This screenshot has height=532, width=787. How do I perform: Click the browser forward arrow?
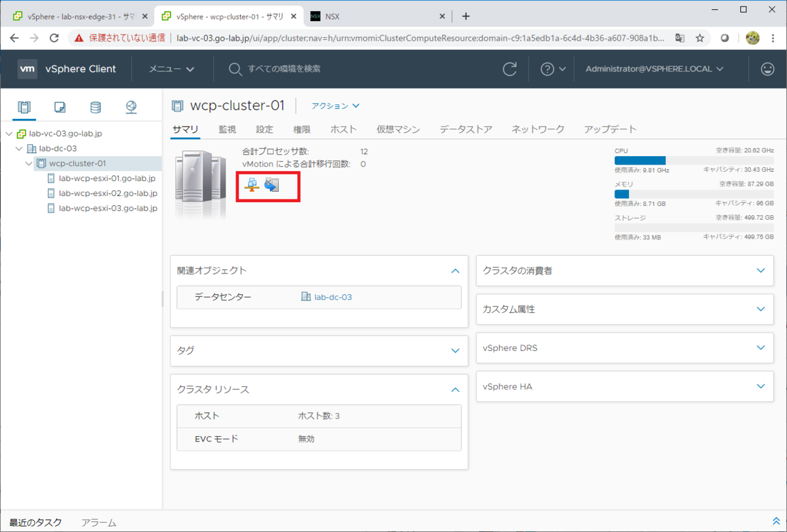(34, 38)
